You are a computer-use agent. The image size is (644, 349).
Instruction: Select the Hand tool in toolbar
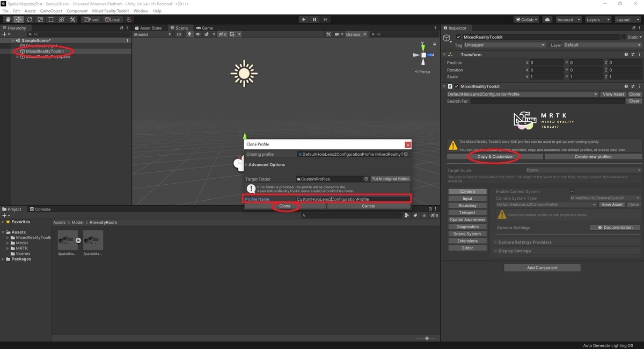click(x=8, y=19)
